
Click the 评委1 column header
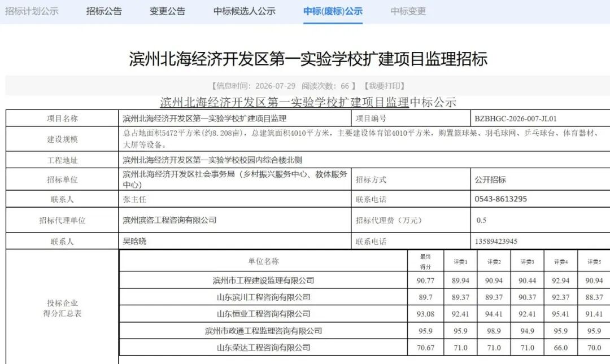coord(460,262)
